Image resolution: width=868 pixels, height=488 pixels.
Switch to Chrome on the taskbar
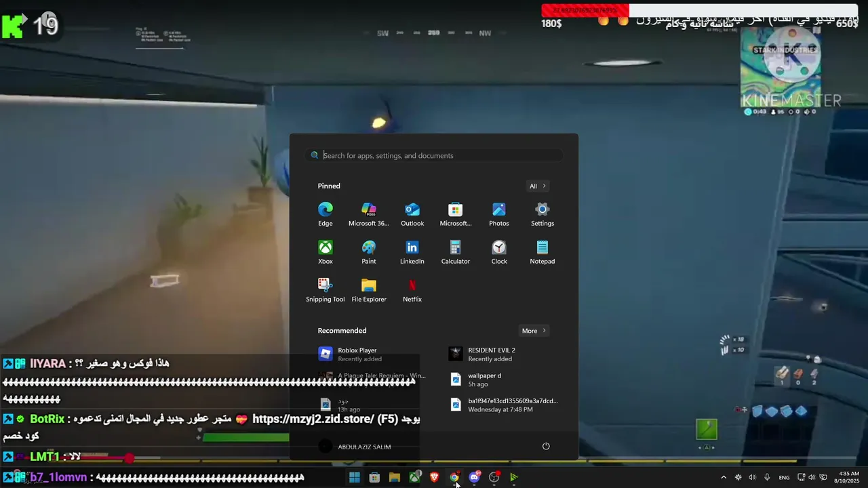(x=454, y=477)
